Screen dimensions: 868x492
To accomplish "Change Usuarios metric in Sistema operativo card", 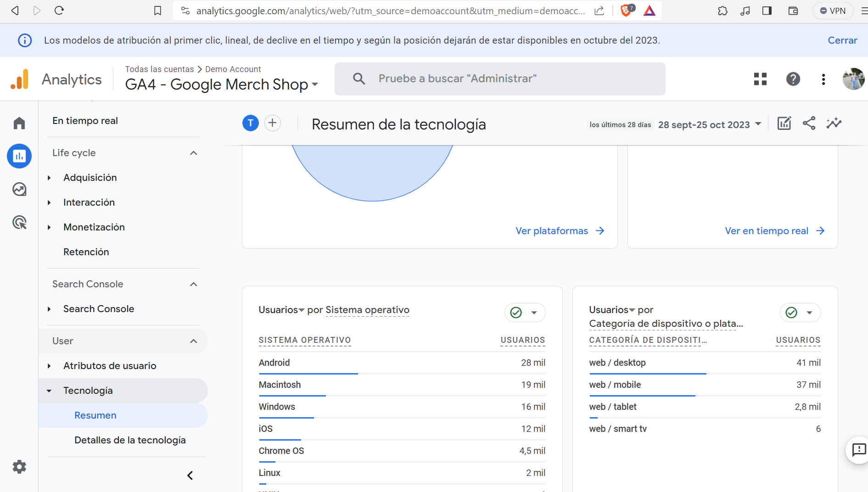I will [x=281, y=310].
